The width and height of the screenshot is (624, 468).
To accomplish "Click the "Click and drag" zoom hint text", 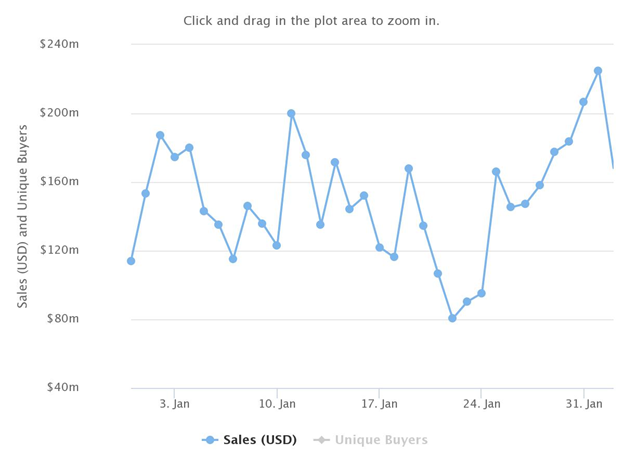I will pyautogui.click(x=311, y=21).
